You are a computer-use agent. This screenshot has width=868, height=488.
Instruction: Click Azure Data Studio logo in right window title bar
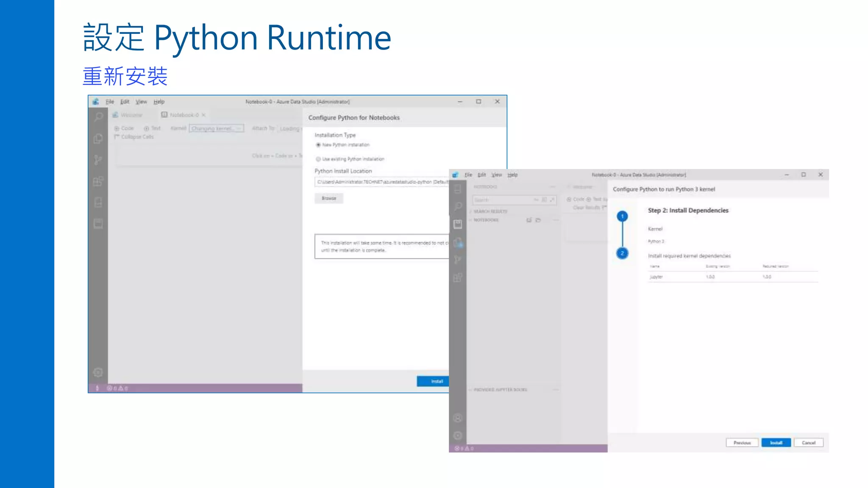[x=455, y=175]
